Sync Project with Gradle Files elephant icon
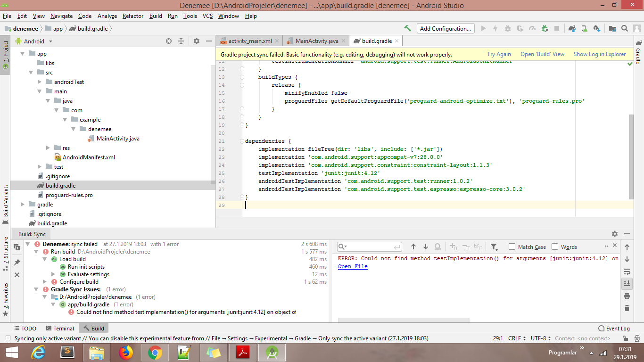This screenshot has width=644, height=362. pos(572,28)
